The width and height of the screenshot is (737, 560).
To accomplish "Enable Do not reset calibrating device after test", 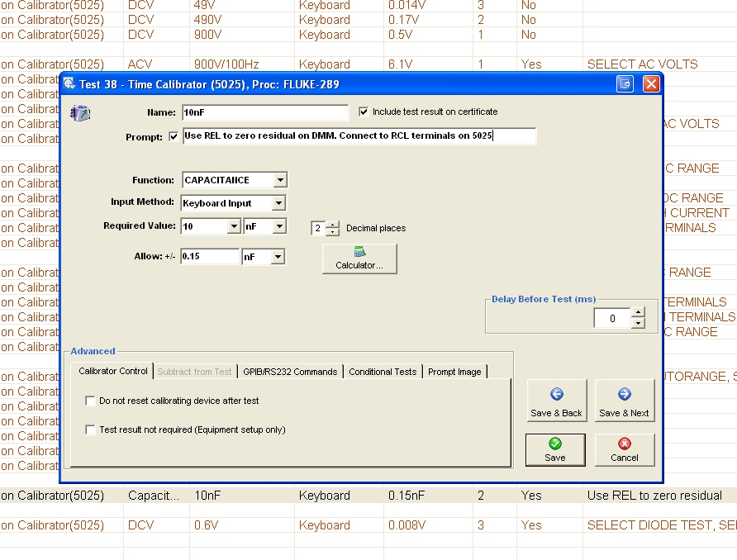I will pos(91,401).
